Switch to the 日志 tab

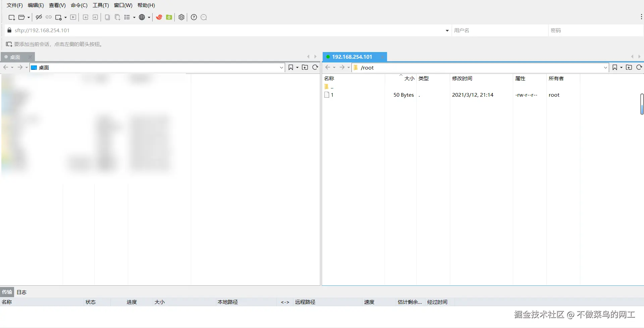(21, 292)
